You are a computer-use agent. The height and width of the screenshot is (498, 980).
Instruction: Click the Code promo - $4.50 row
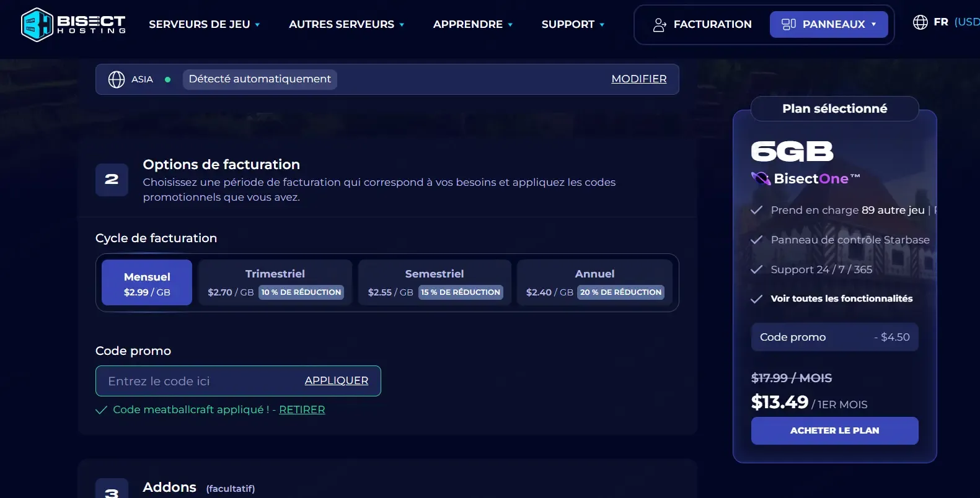pyautogui.click(x=835, y=337)
